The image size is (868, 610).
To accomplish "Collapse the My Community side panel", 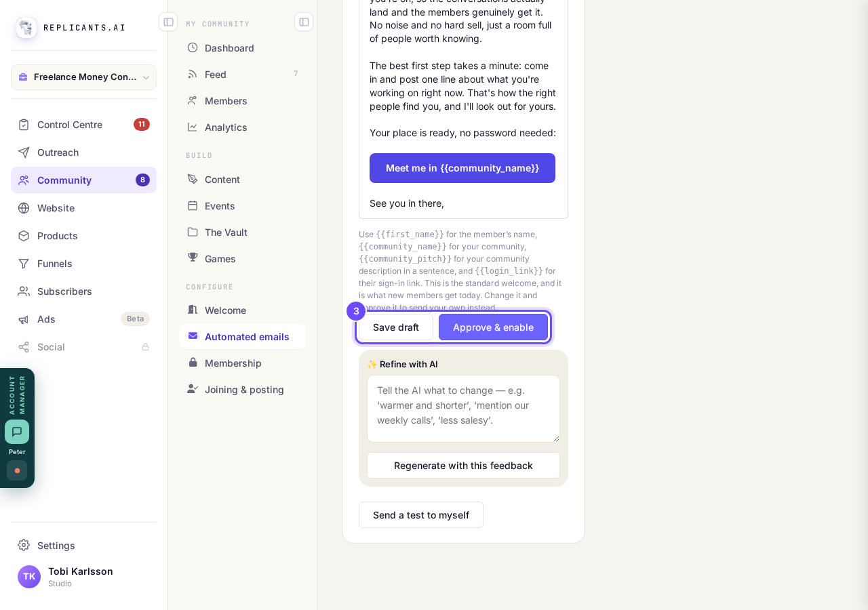I will [304, 22].
